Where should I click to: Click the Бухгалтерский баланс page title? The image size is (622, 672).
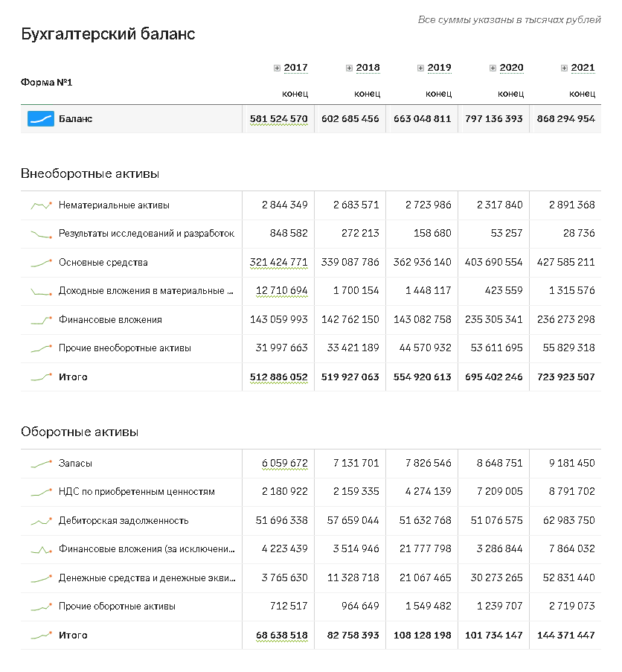[108, 33]
